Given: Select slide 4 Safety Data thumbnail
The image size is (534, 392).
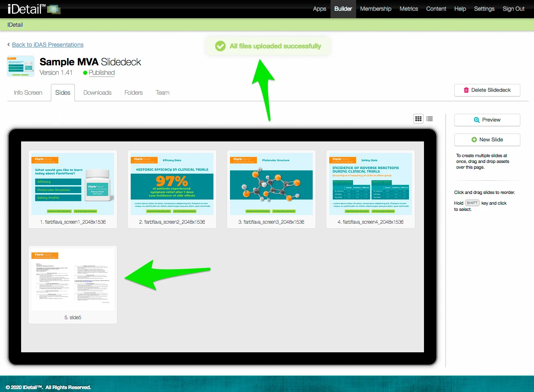Looking at the screenshot, I should [x=371, y=184].
